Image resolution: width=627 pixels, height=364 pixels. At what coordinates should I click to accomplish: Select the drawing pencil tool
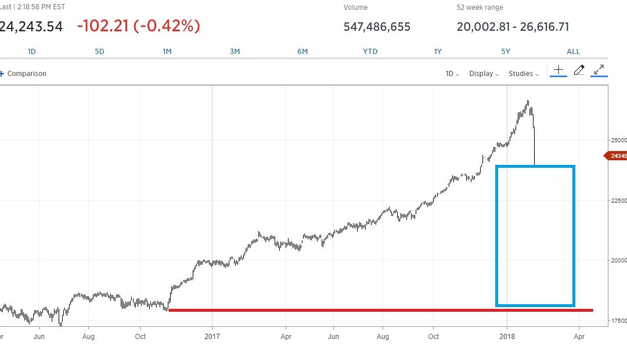click(578, 70)
